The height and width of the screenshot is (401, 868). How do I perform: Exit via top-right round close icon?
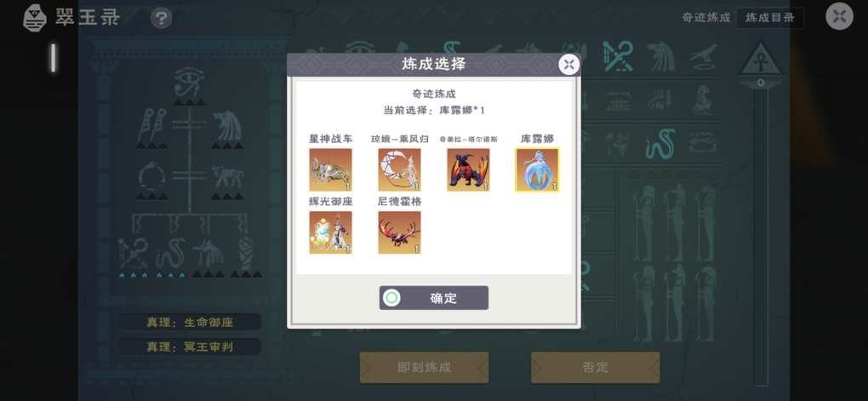pyautogui.click(x=839, y=16)
